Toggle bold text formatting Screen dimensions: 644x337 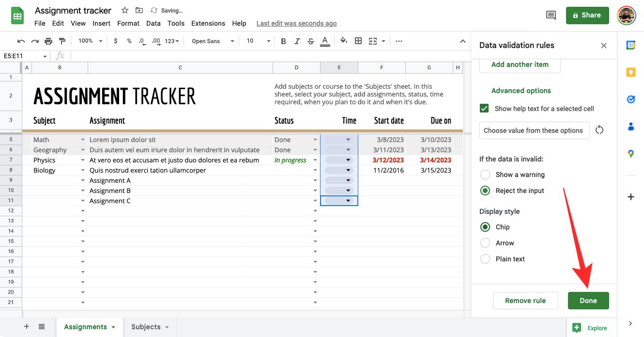(x=283, y=41)
